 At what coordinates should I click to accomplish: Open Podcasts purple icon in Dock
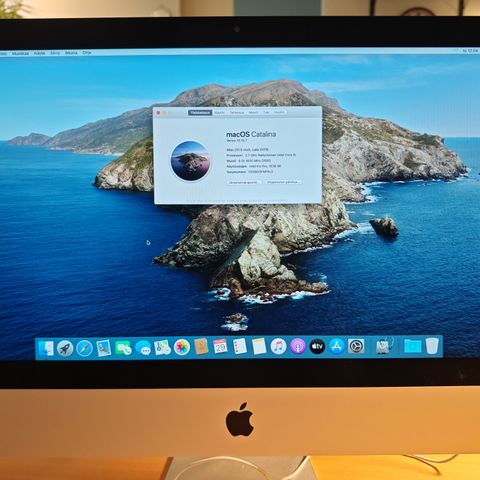tap(298, 346)
